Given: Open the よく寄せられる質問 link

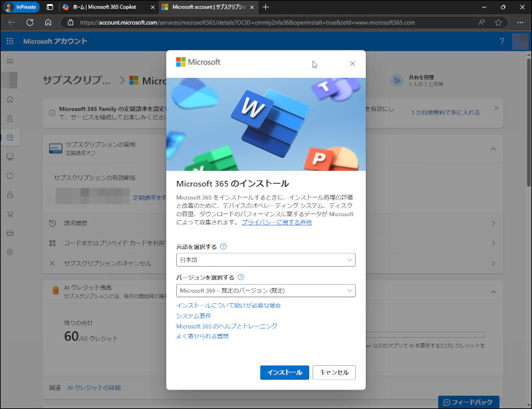Looking at the screenshot, I should 202,336.
